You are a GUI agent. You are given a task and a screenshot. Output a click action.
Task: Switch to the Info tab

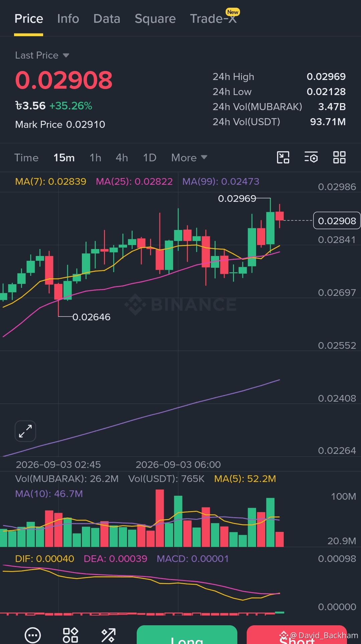[x=68, y=19]
